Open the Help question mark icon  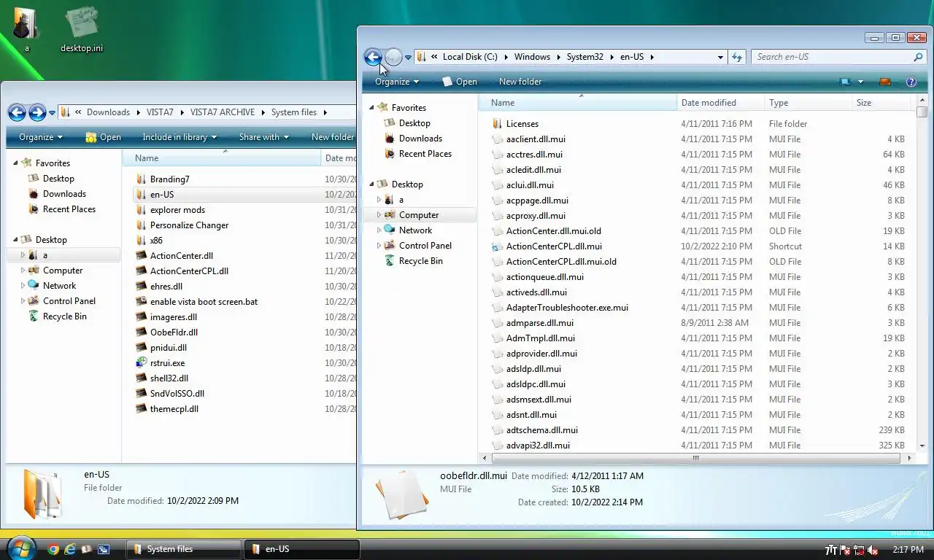pos(911,82)
